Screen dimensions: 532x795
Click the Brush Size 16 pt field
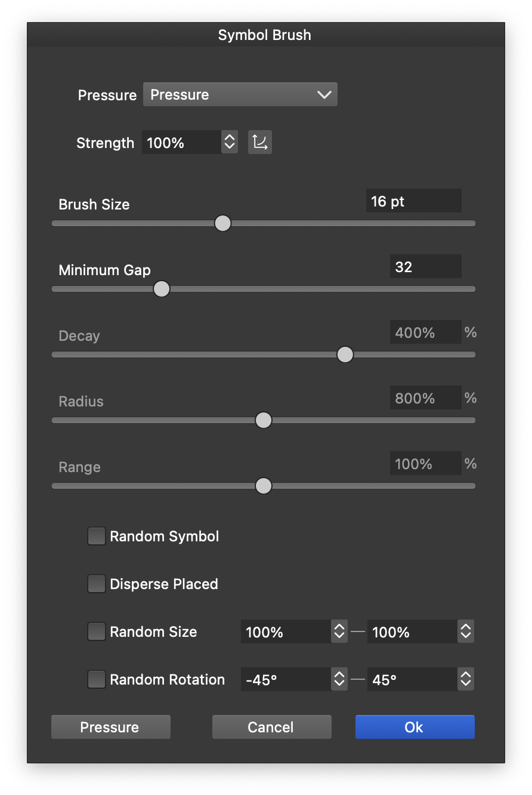[413, 201]
